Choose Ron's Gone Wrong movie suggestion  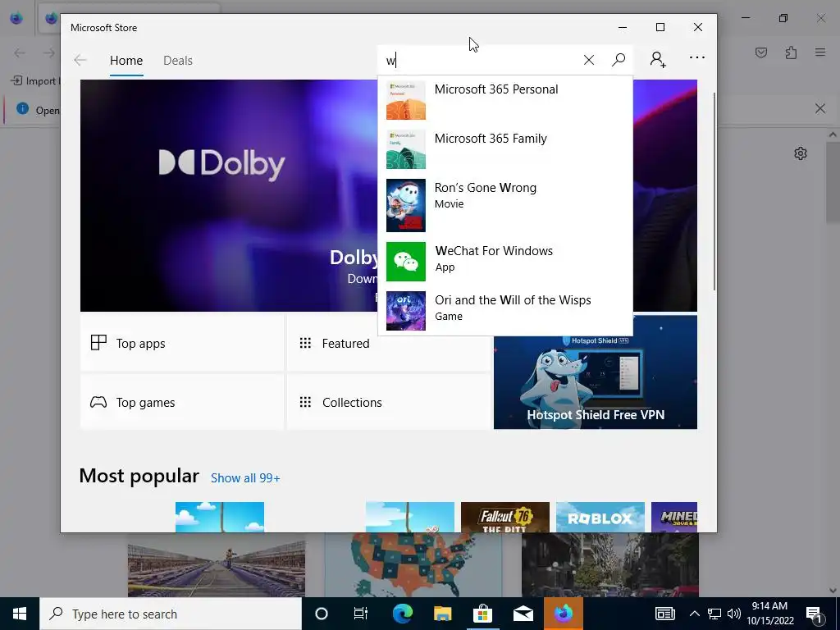pos(505,204)
